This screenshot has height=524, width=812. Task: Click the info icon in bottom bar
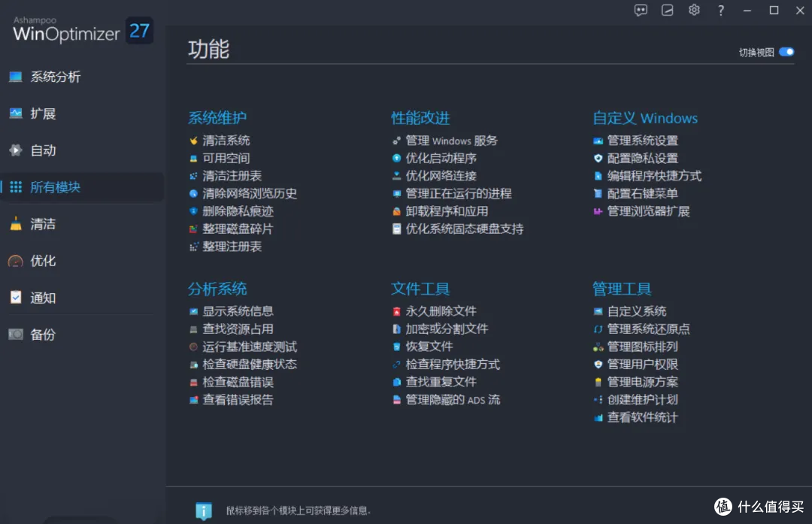coord(204,510)
